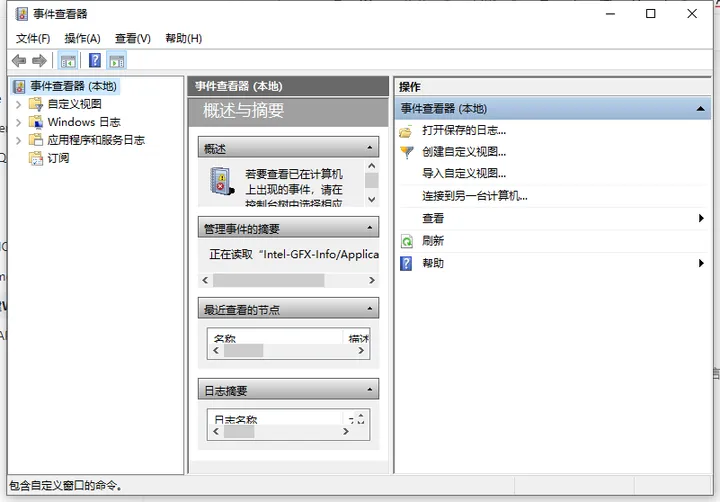Maximize the Event Viewer window

pos(651,14)
